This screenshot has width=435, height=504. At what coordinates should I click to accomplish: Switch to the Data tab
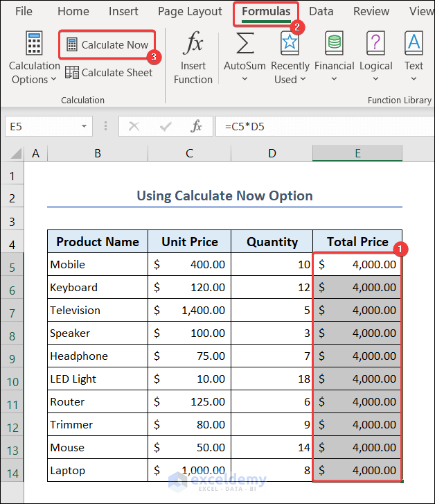(321, 11)
